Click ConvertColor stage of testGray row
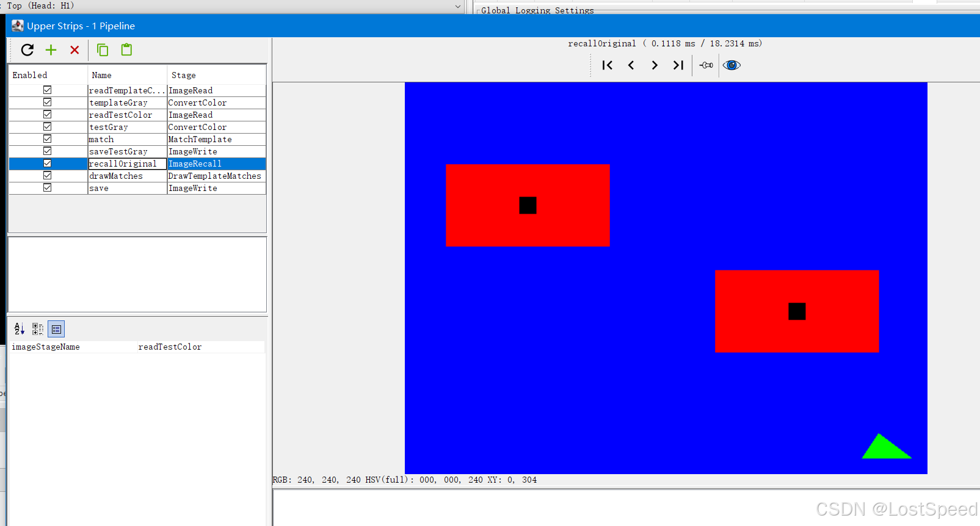 (x=216, y=127)
